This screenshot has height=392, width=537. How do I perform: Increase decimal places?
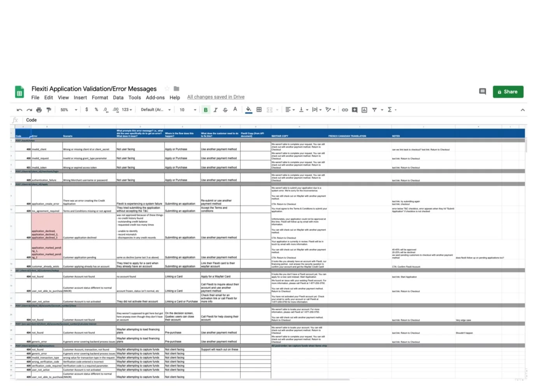(x=115, y=110)
